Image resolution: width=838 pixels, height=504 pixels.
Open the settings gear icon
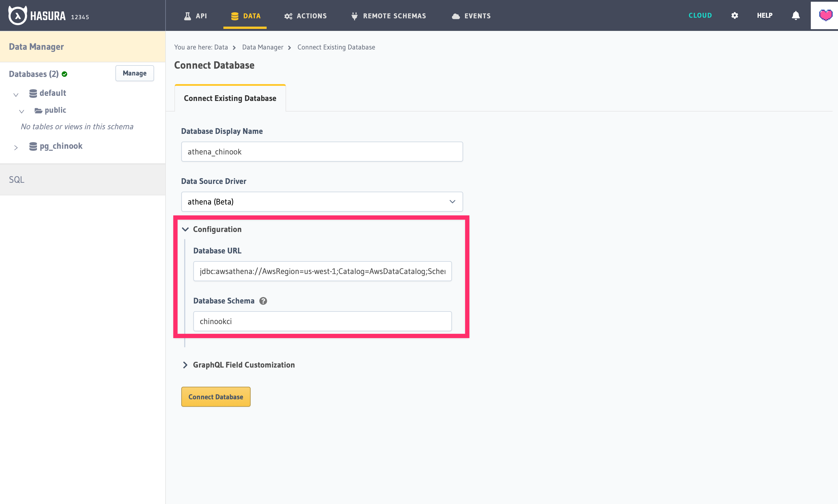point(735,15)
